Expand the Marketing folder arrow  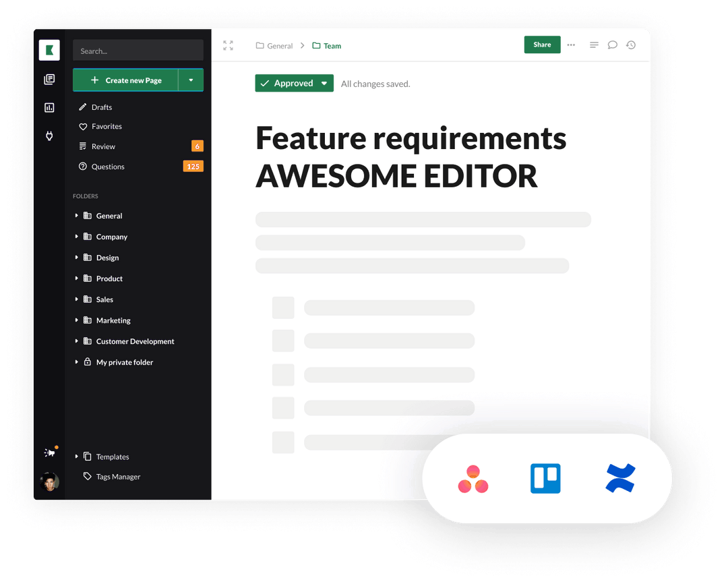click(77, 320)
